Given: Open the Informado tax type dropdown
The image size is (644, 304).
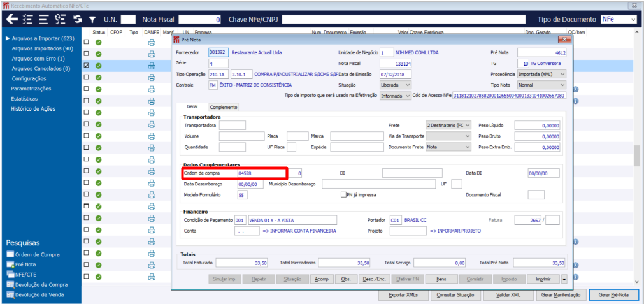Looking at the screenshot, I should tap(395, 96).
